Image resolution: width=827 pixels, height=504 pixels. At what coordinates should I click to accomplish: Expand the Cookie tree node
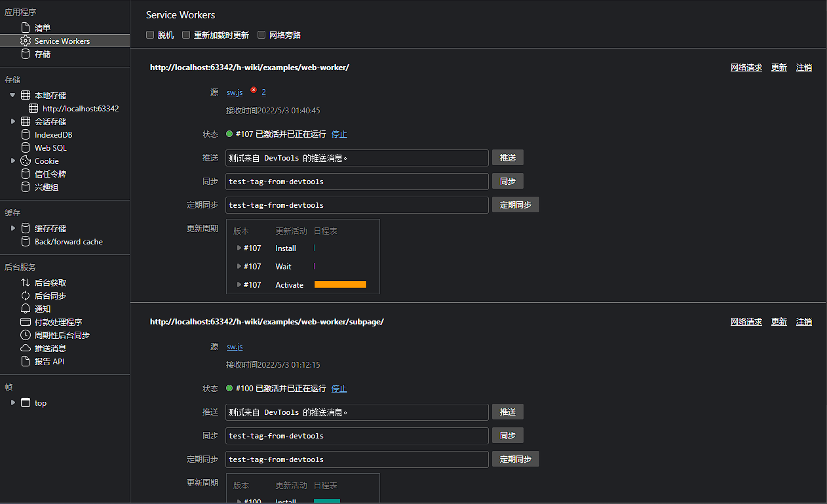12,161
